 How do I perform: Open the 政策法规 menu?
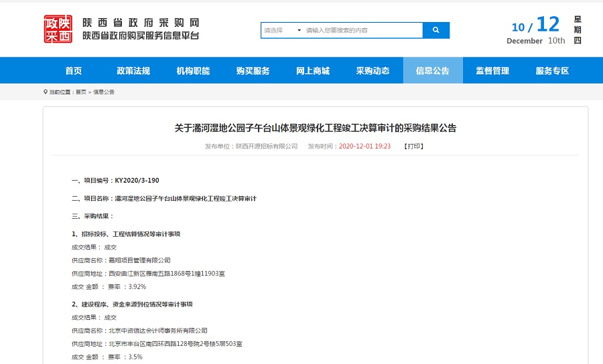(133, 71)
